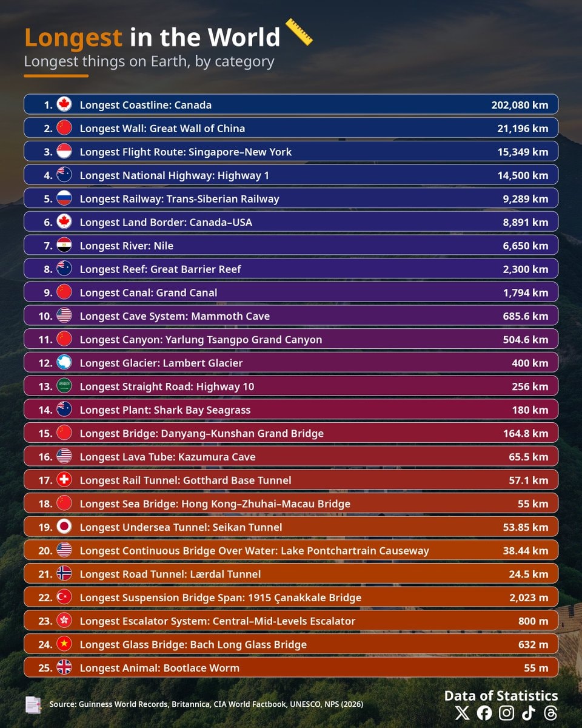The width and height of the screenshot is (582, 728).
Task: Click 'Longest Lava Tube: Kazumura Cave' text
Action: (168, 457)
